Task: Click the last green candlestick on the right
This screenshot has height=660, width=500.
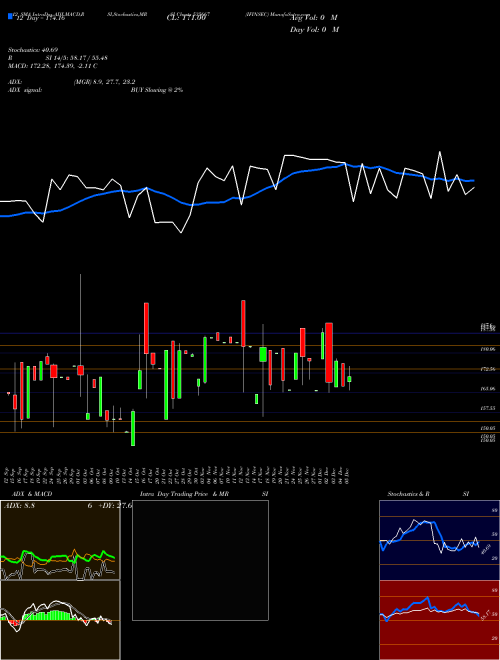Action: click(349, 379)
